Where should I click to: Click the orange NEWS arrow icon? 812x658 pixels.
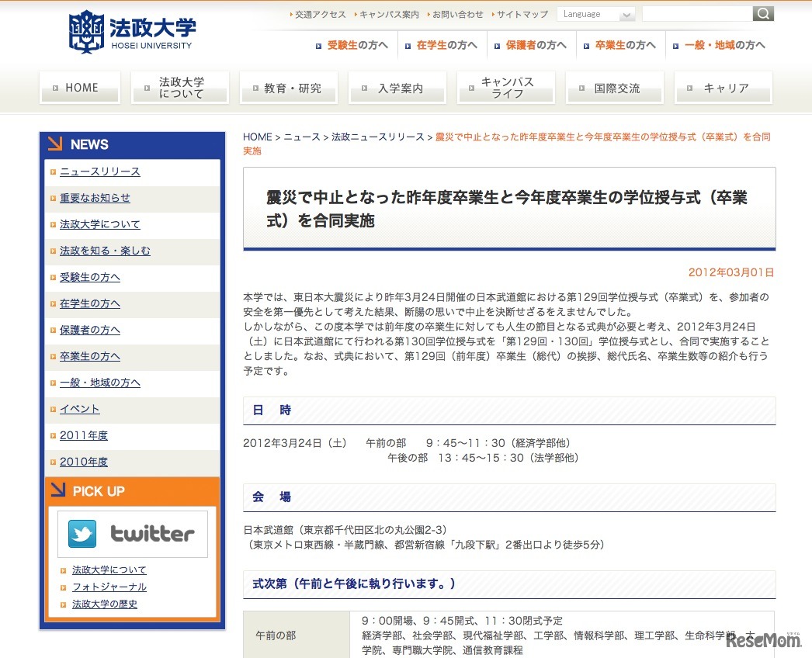click(x=57, y=144)
